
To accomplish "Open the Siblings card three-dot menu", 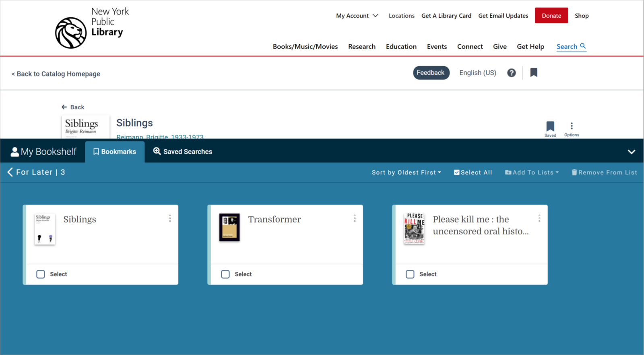I will (170, 218).
